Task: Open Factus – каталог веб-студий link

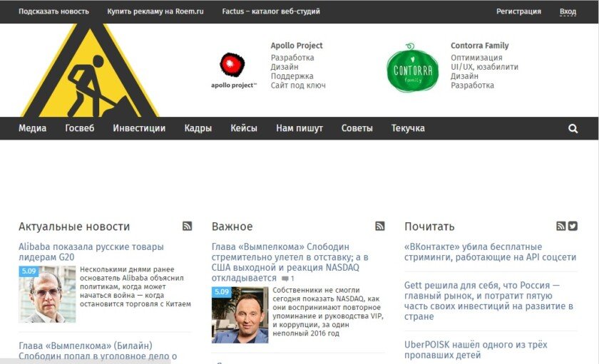Action: pos(271,11)
